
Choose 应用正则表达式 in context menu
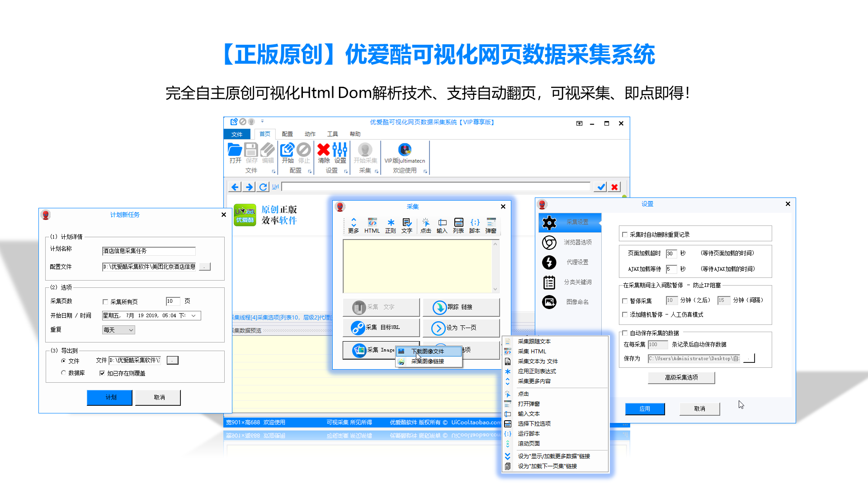coord(555,371)
